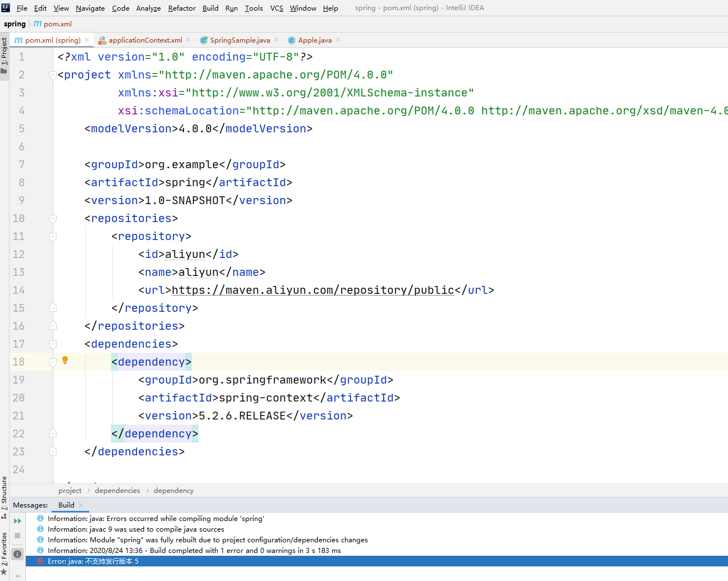
Task: Collapse fold marker at line 23 closing dependencies
Action: click(53, 451)
